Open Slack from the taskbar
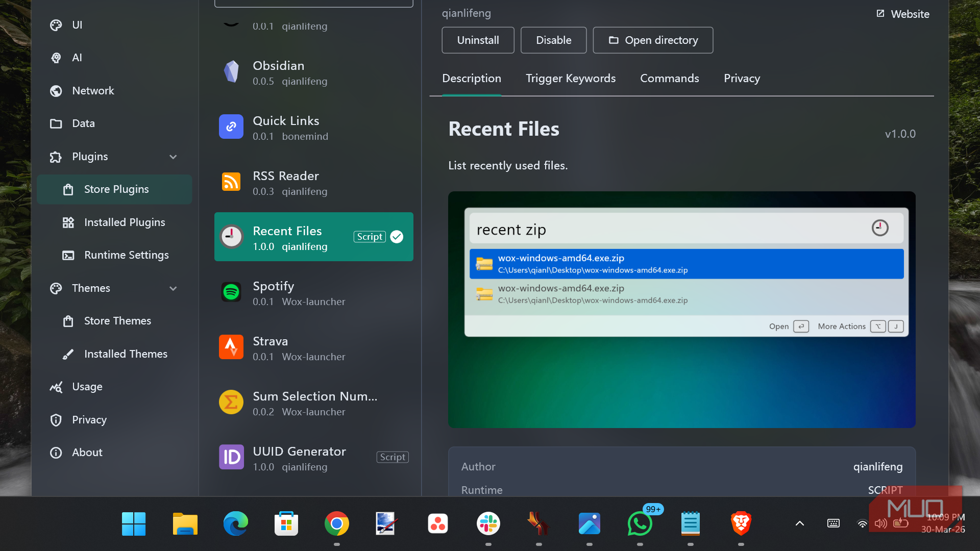980x551 pixels. pyautogui.click(x=488, y=524)
